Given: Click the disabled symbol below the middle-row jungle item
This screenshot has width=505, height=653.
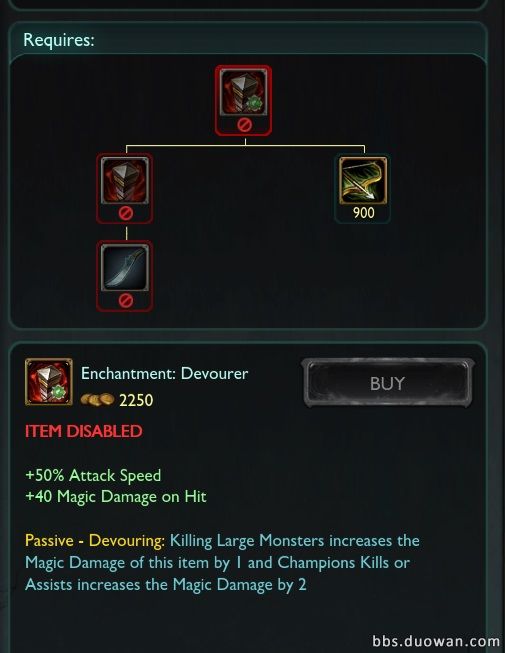Looking at the screenshot, I should pyautogui.click(x=125, y=213).
